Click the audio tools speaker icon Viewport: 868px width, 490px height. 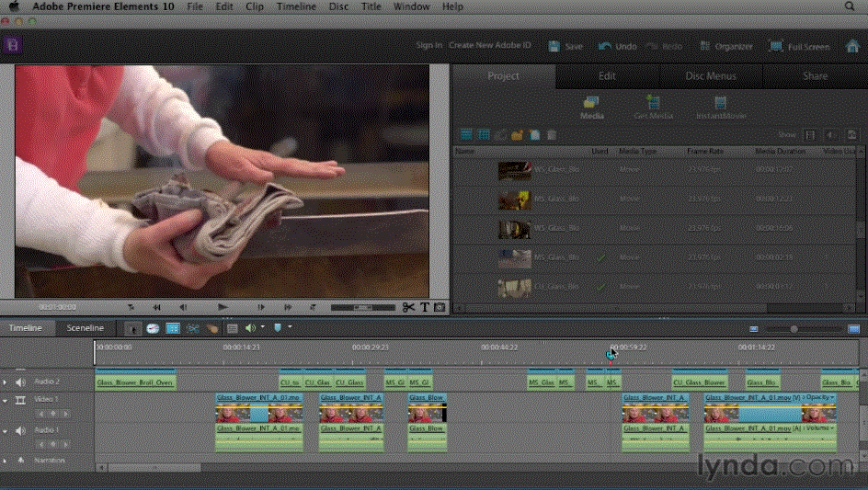(250, 328)
